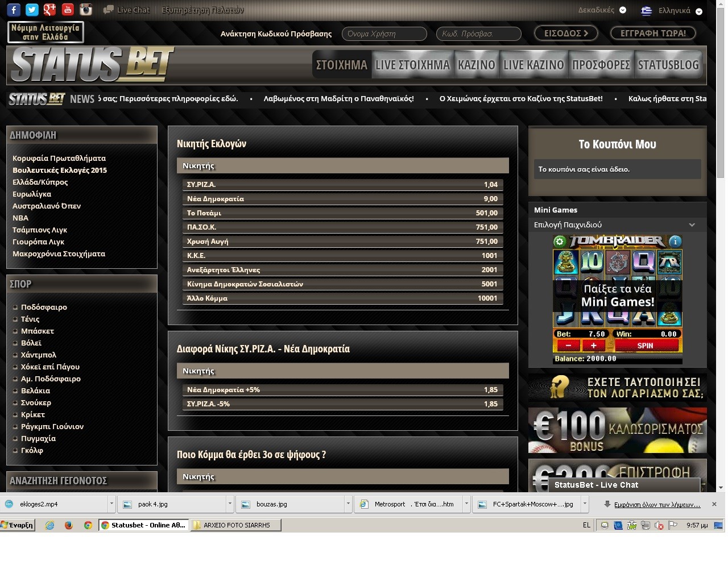
Task: Select the Το Ποτάμι 501,00 odds row
Action: coord(342,213)
